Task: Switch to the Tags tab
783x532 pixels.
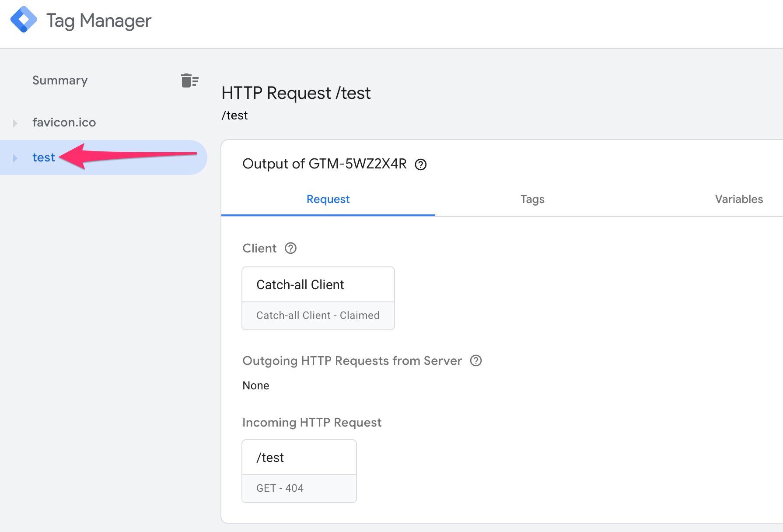Action: click(532, 199)
